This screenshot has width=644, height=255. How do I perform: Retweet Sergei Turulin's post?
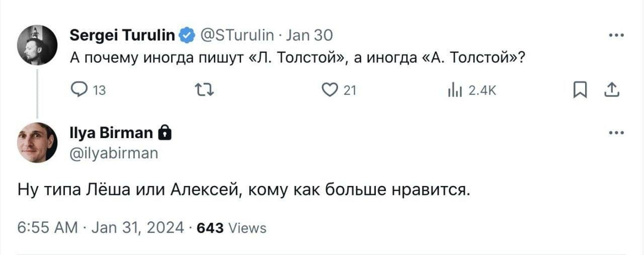(206, 90)
